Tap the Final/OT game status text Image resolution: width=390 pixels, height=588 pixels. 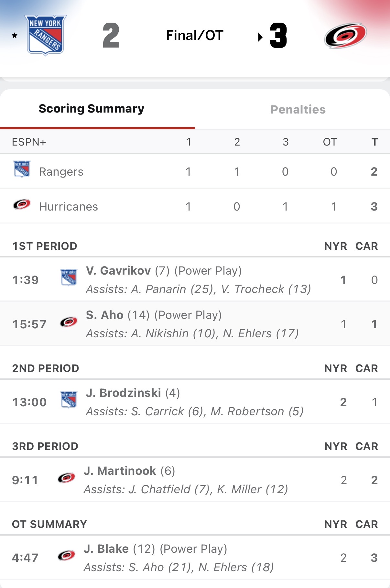click(195, 36)
